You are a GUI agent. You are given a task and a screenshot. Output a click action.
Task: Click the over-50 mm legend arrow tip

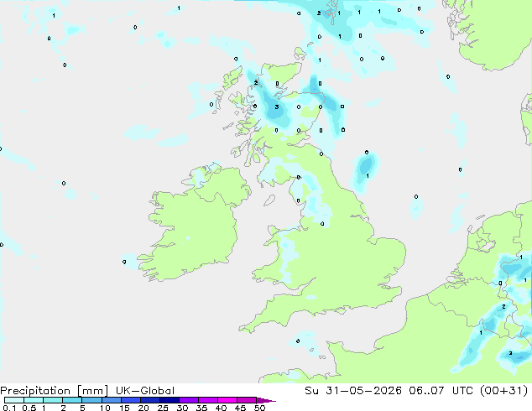point(266,400)
